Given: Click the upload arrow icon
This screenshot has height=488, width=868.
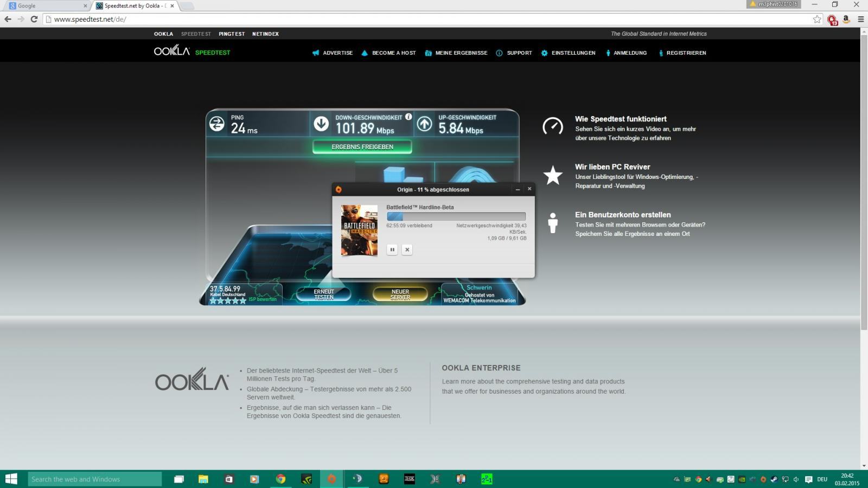Looking at the screenshot, I should coord(424,124).
